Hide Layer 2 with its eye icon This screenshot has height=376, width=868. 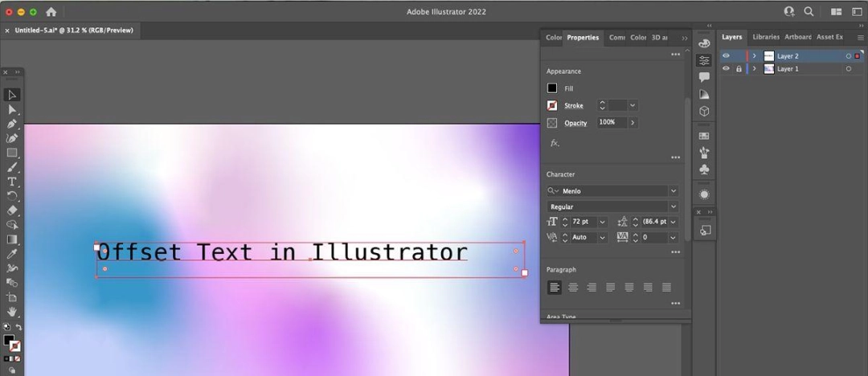726,56
